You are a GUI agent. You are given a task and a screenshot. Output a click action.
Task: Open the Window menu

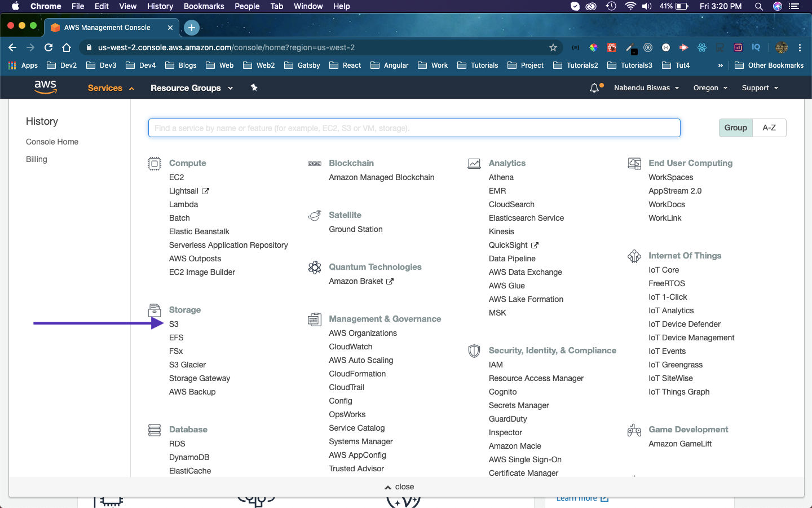(308, 6)
